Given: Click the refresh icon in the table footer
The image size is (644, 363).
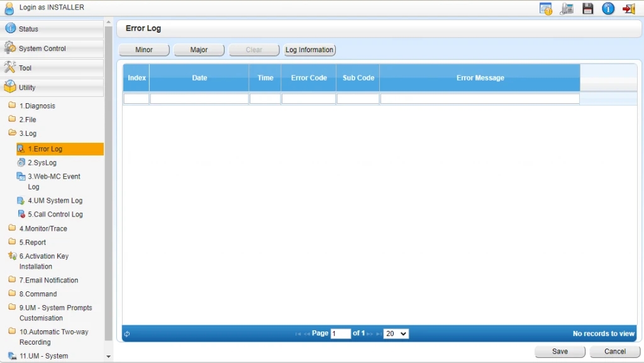Looking at the screenshot, I should pos(127,334).
